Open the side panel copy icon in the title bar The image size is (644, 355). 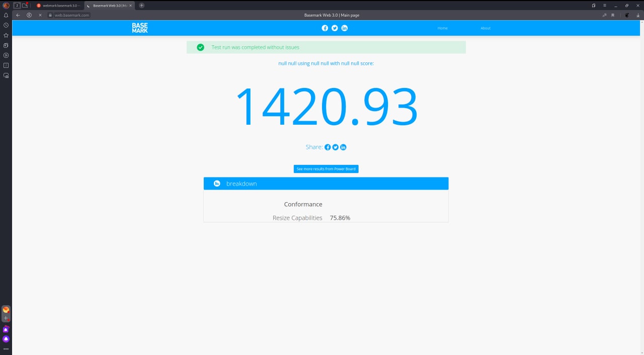594,5
